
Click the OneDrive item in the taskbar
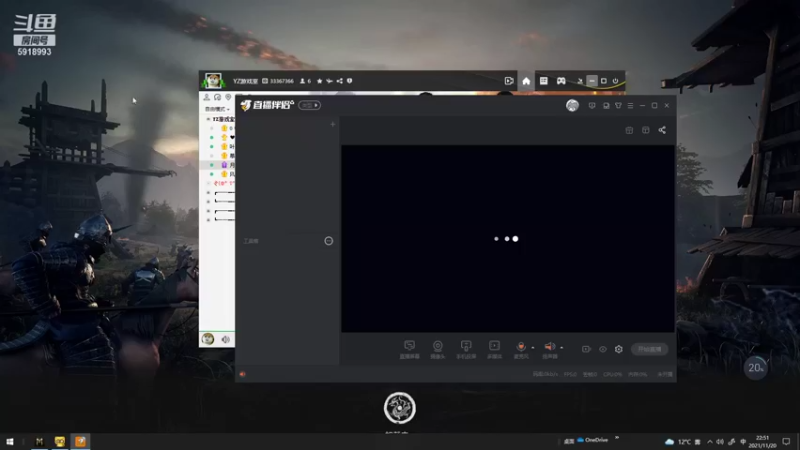point(592,440)
